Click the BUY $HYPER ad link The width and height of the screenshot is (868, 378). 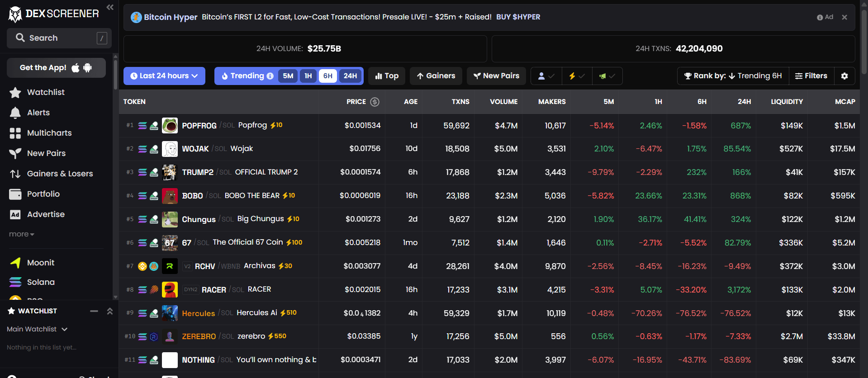click(518, 17)
